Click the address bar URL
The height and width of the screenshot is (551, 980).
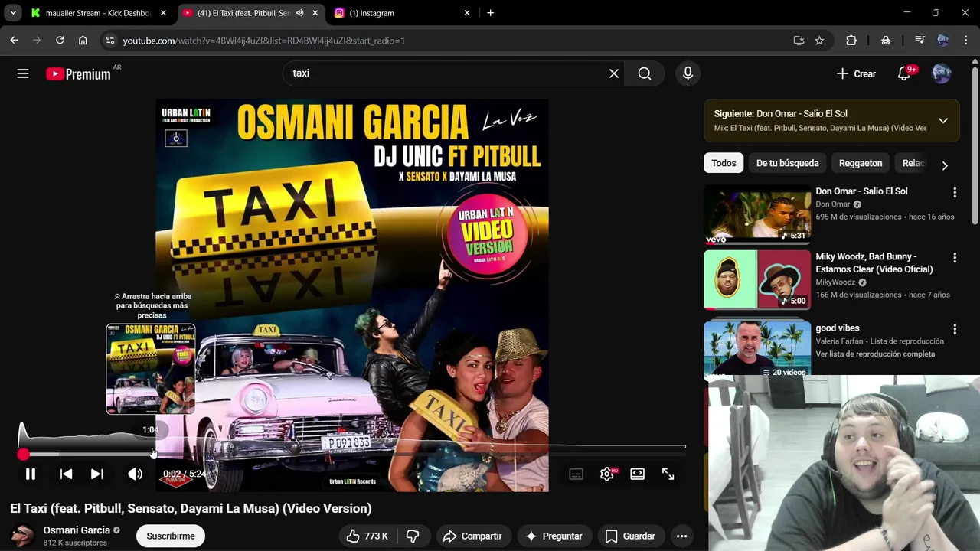(263, 41)
